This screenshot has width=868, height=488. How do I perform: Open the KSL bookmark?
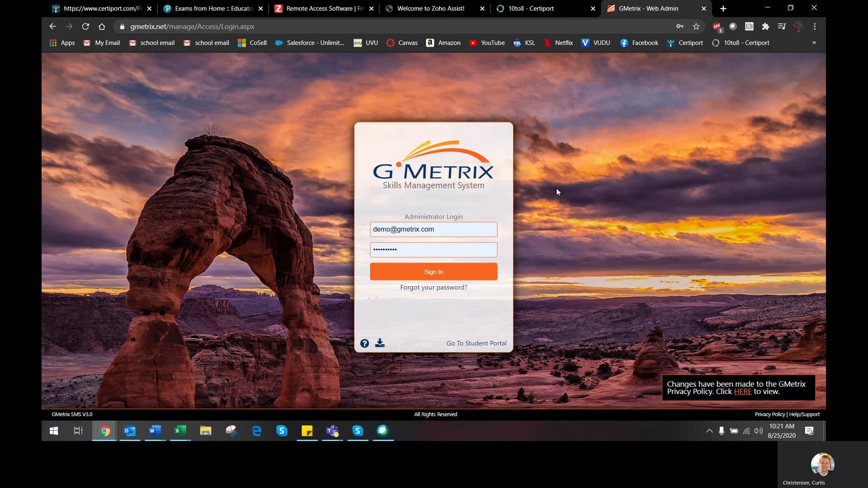[524, 43]
